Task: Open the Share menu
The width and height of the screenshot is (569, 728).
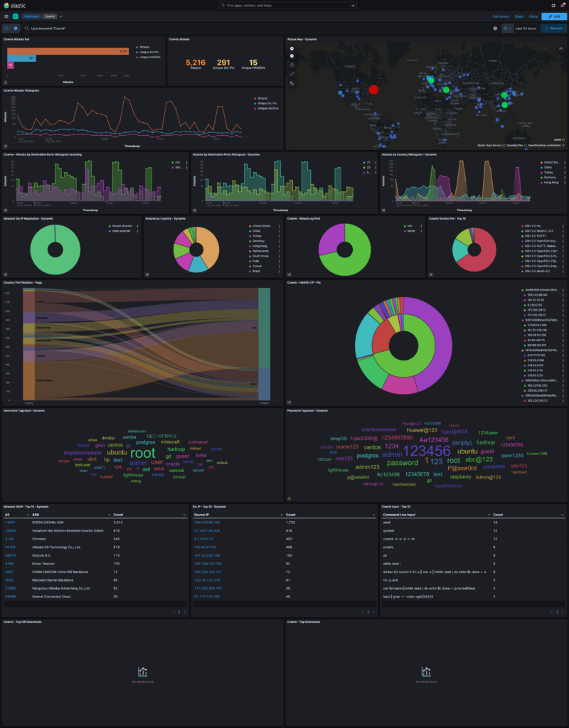Action: click(519, 16)
